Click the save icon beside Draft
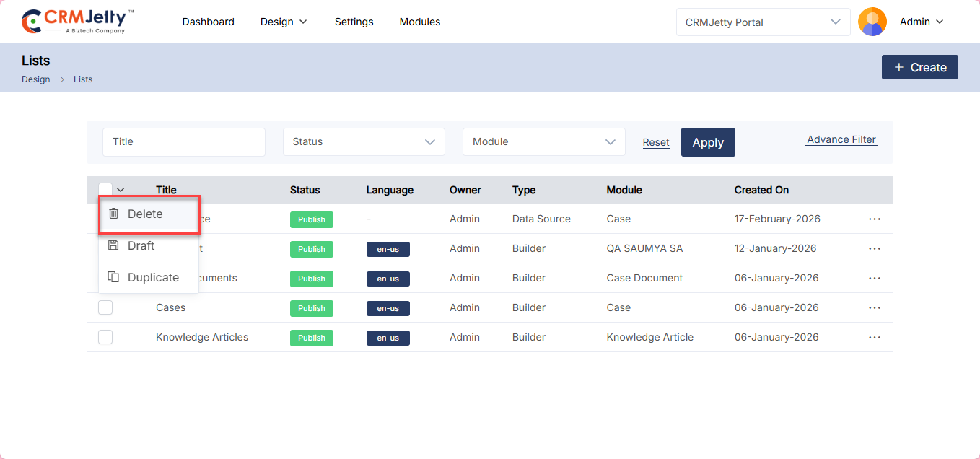 pos(113,245)
